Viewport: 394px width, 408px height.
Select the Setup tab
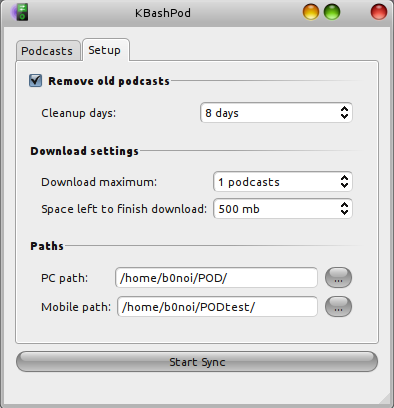pyautogui.click(x=105, y=50)
